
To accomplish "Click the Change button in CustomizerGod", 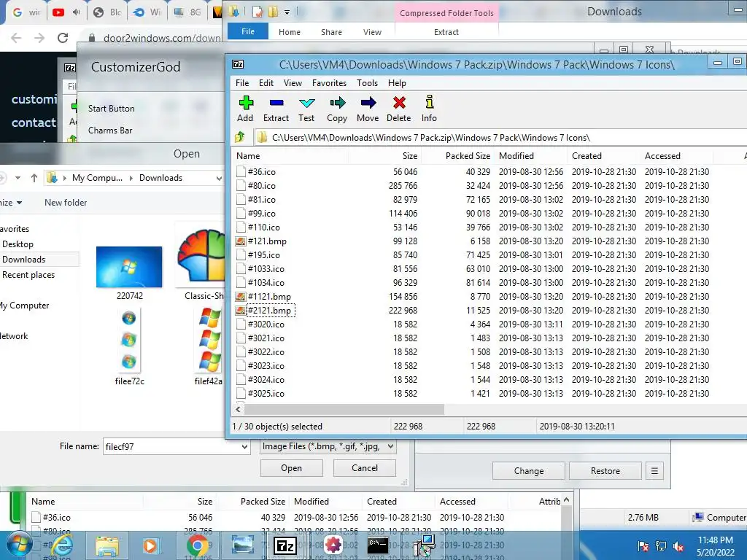I will coord(529,471).
